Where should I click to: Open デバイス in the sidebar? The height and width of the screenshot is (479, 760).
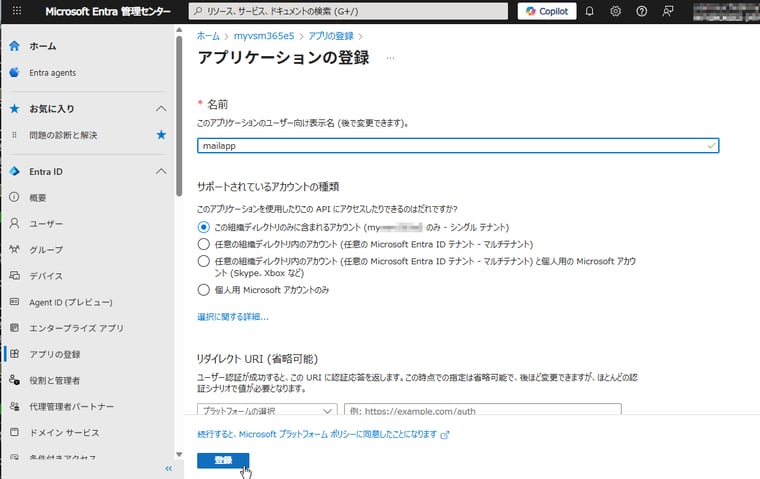46,276
